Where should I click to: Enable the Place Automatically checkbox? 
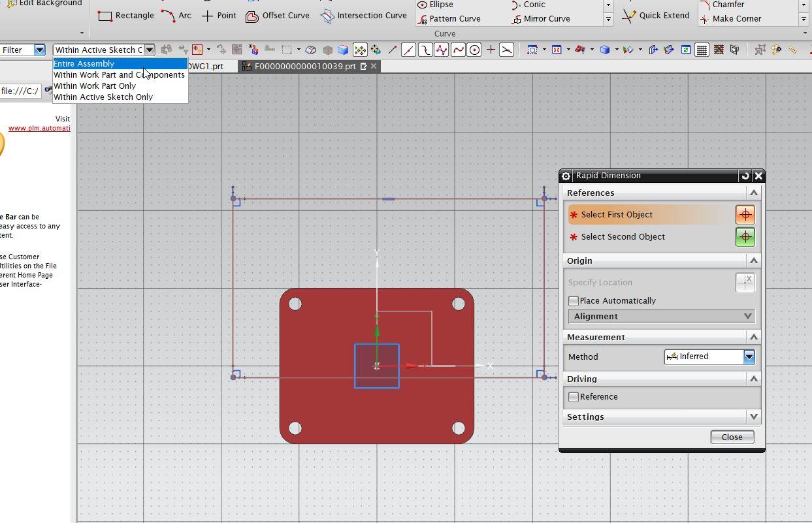coord(574,301)
